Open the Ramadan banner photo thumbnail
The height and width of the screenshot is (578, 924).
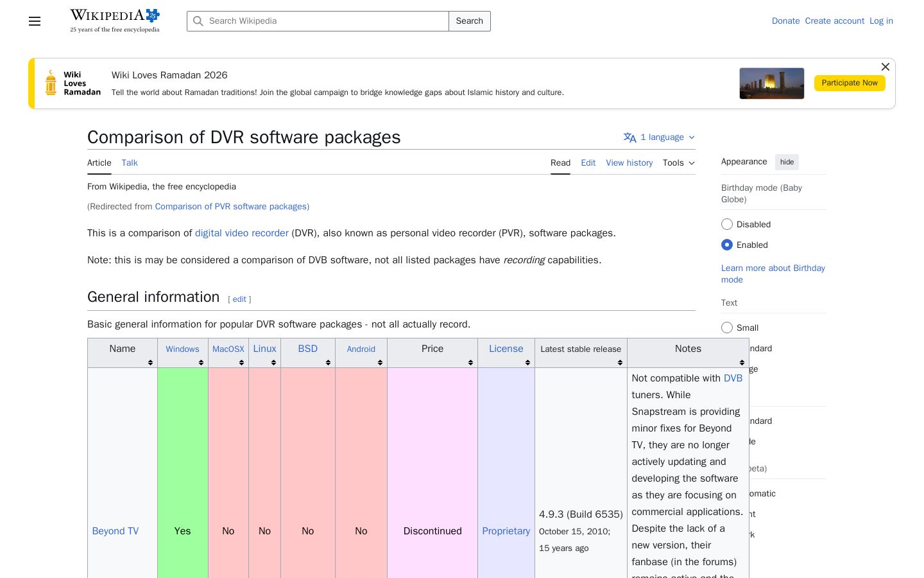click(771, 83)
